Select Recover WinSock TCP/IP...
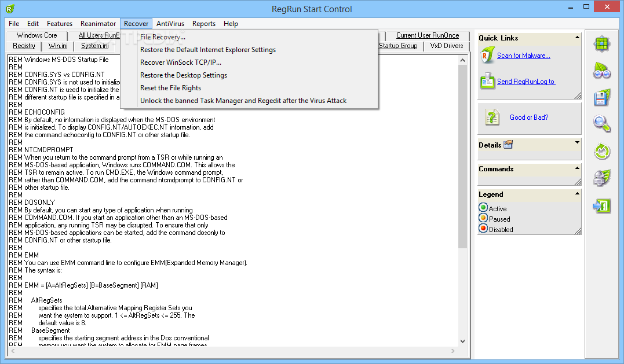 click(x=249, y=62)
